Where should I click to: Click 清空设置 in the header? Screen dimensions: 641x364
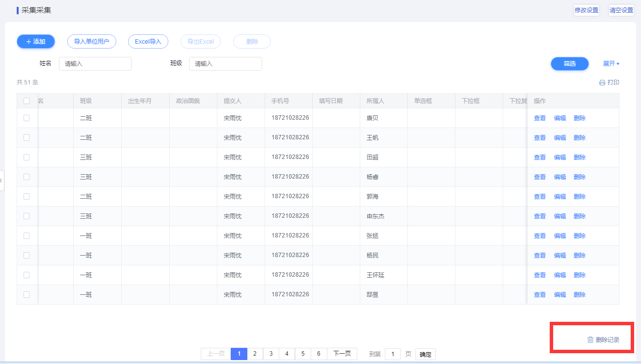point(621,10)
